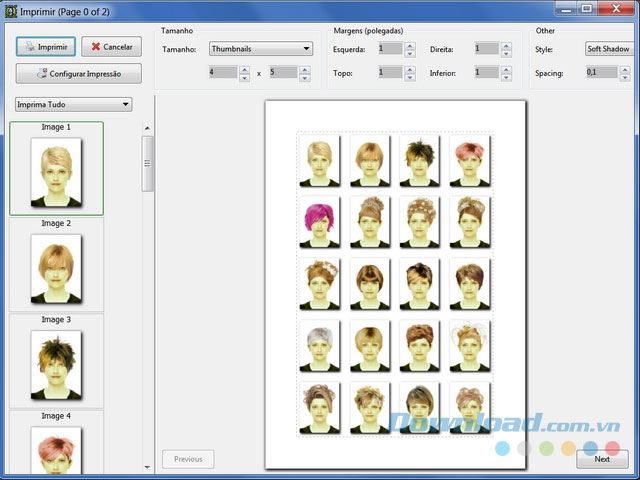Go to Next page of preview
The height and width of the screenshot is (480, 640).
coord(602,459)
